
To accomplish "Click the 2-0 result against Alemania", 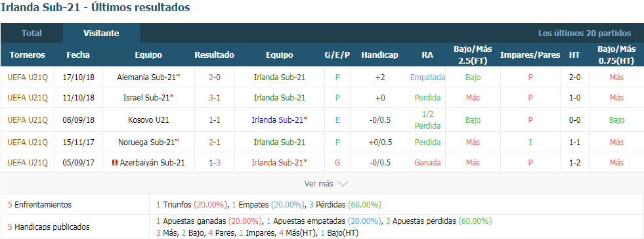I will pos(215,77).
